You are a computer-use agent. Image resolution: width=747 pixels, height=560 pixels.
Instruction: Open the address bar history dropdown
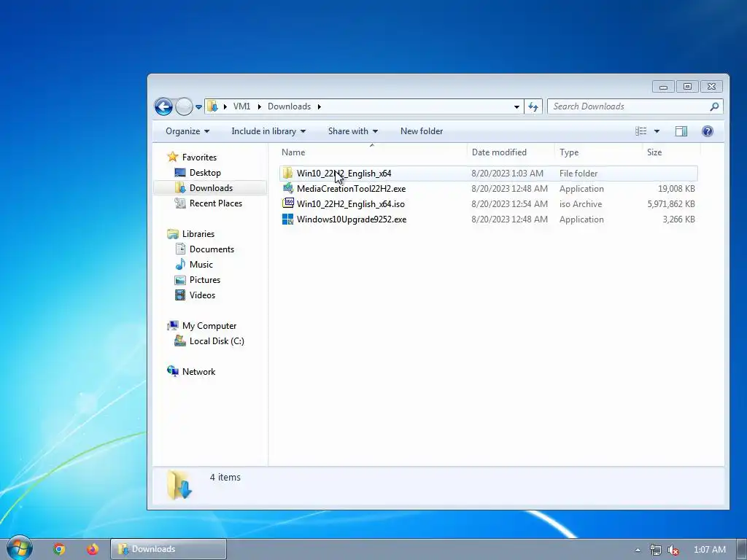click(x=516, y=106)
